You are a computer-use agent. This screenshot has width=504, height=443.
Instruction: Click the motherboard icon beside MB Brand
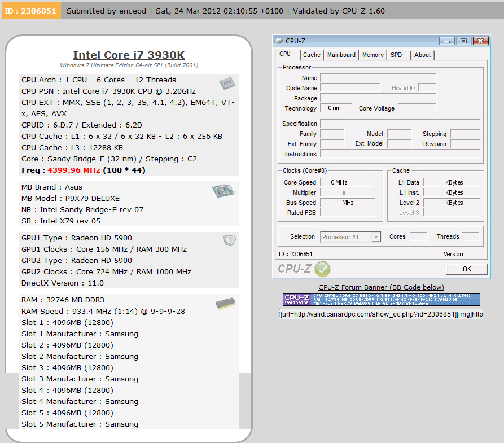223,191
